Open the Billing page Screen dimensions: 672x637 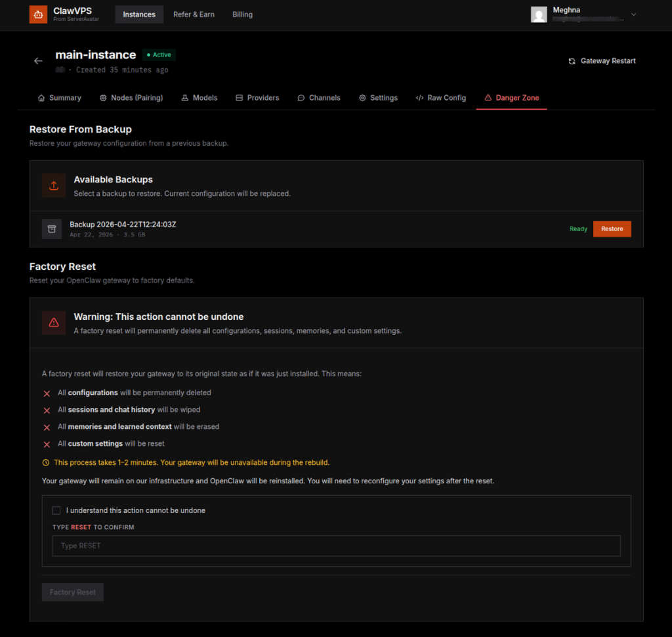pyautogui.click(x=242, y=14)
